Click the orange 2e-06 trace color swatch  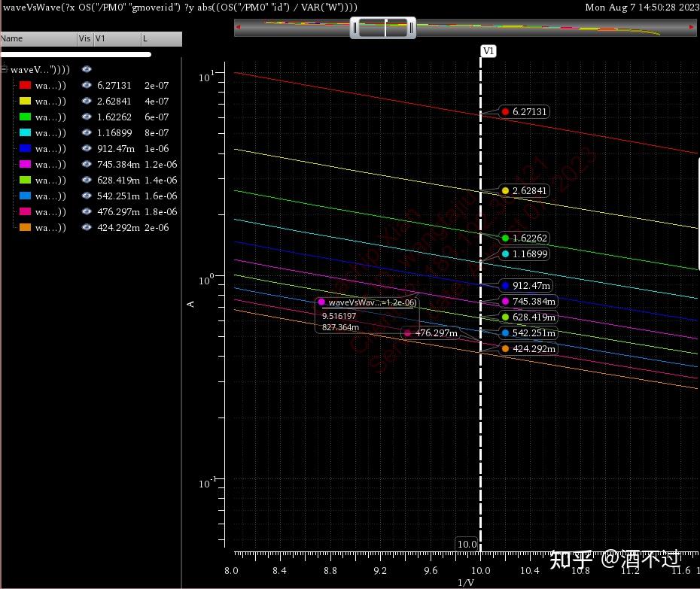click(x=25, y=228)
